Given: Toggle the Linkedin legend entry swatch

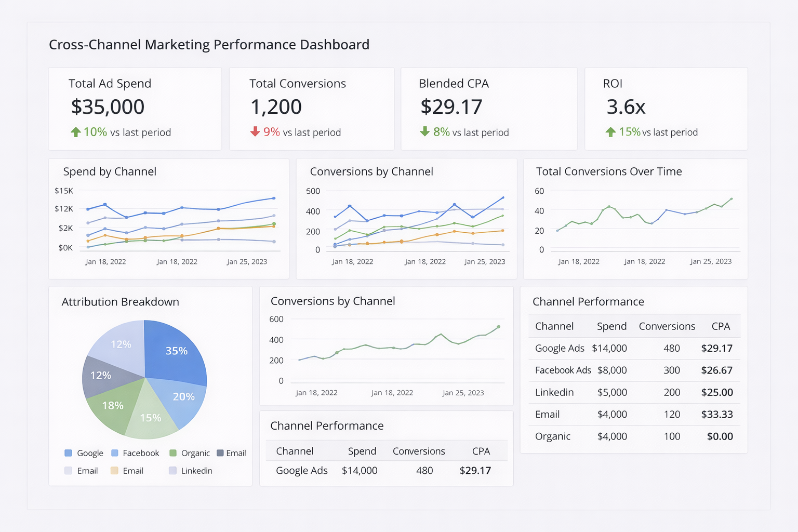Looking at the screenshot, I should click(x=172, y=471).
